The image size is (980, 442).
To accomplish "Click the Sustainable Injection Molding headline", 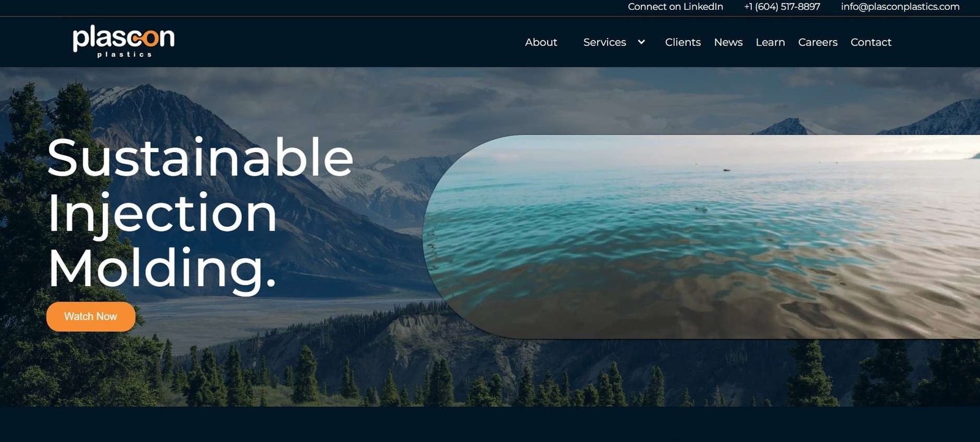I will pyautogui.click(x=200, y=213).
